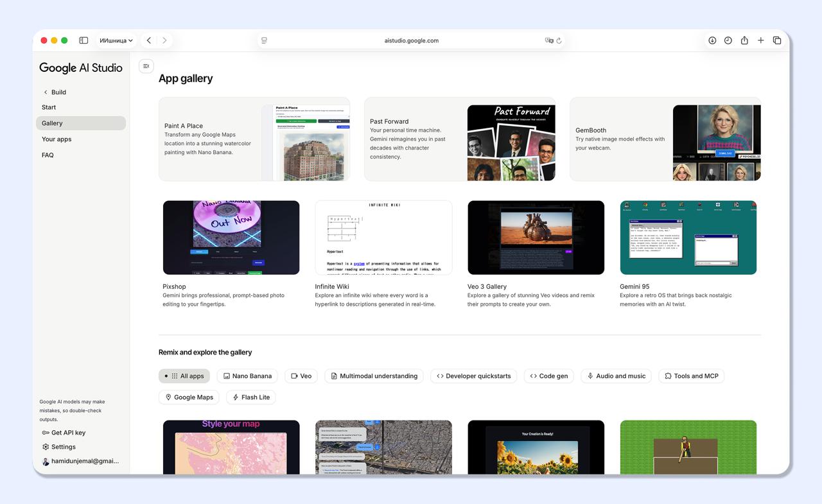Open the Safari share menu
This screenshot has width=822, height=504.
click(x=744, y=40)
